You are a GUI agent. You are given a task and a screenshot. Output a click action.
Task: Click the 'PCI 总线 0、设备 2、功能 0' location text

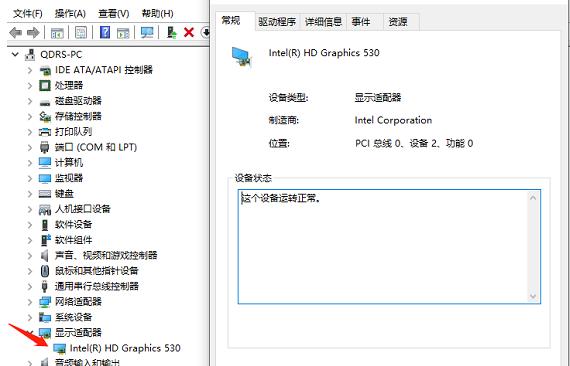pos(414,144)
